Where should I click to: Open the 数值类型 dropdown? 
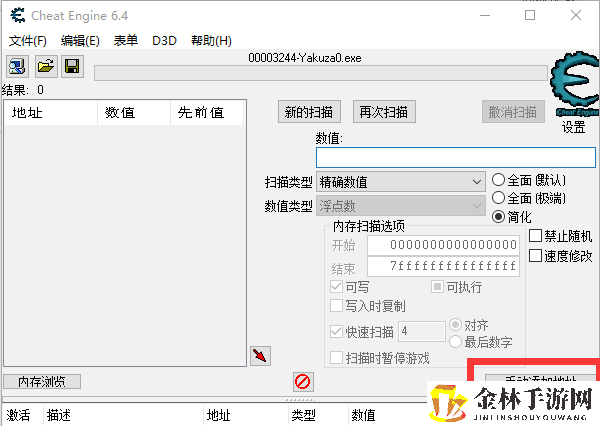[x=401, y=206]
